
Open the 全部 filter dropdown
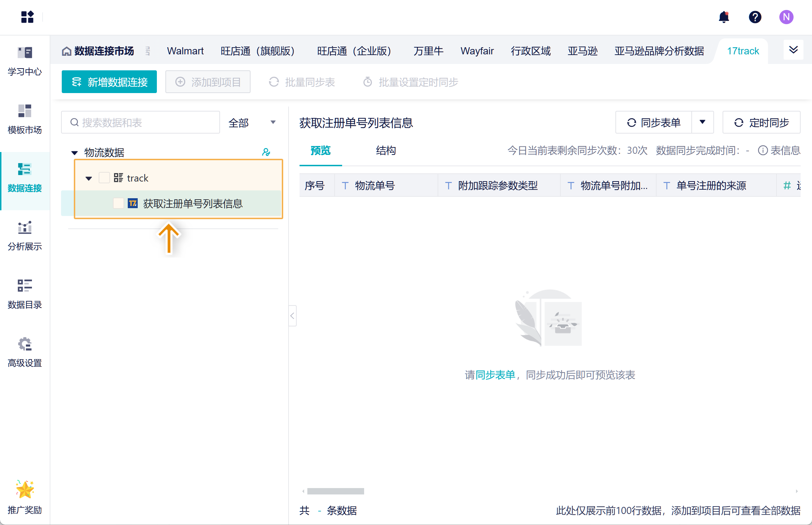(x=252, y=123)
